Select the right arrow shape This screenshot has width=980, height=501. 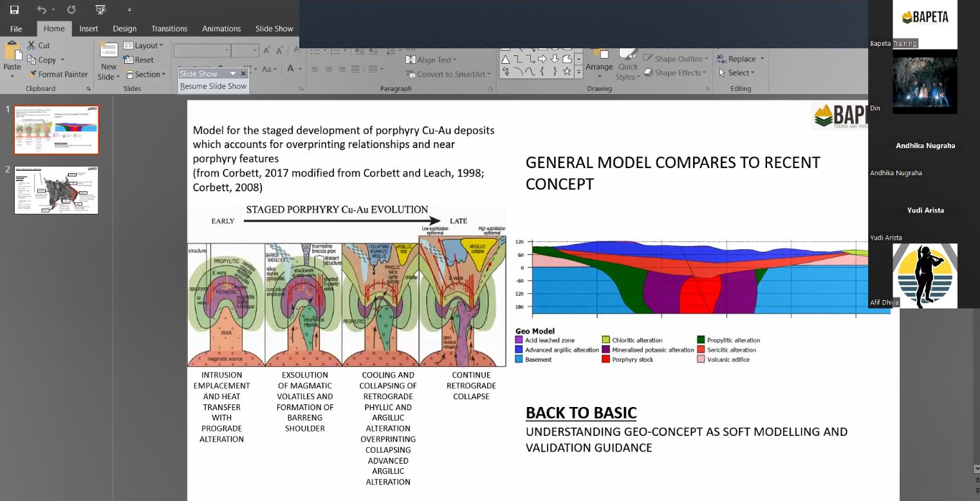(x=542, y=59)
